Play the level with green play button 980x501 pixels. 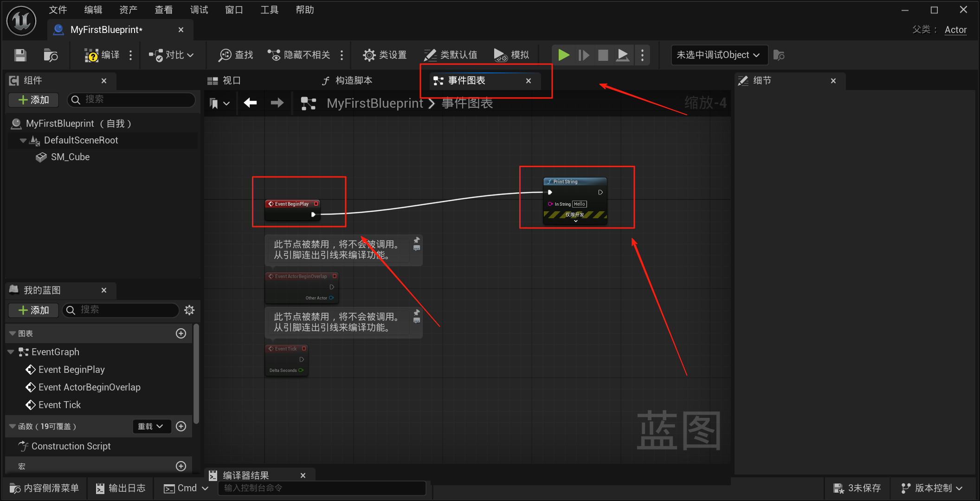(x=563, y=55)
